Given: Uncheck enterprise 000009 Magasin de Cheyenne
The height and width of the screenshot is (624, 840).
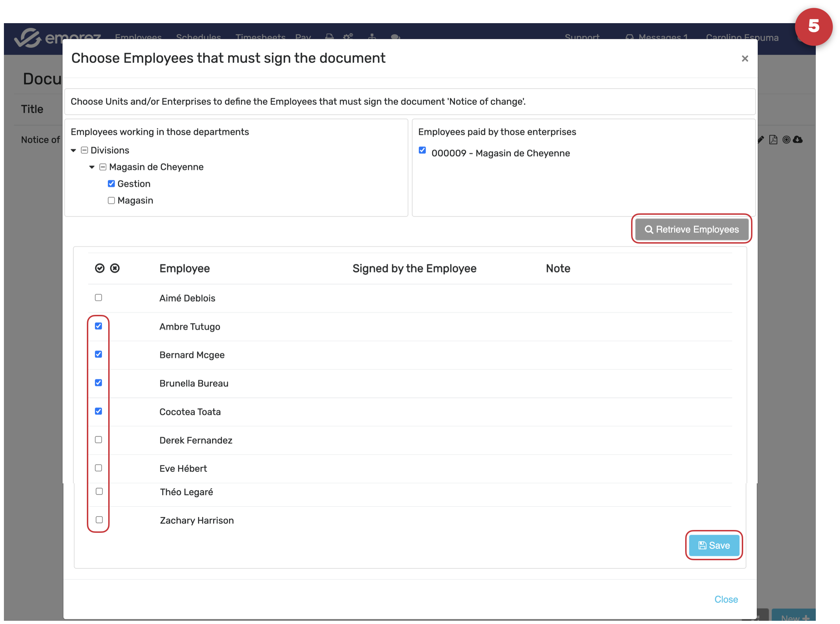Looking at the screenshot, I should [422, 150].
